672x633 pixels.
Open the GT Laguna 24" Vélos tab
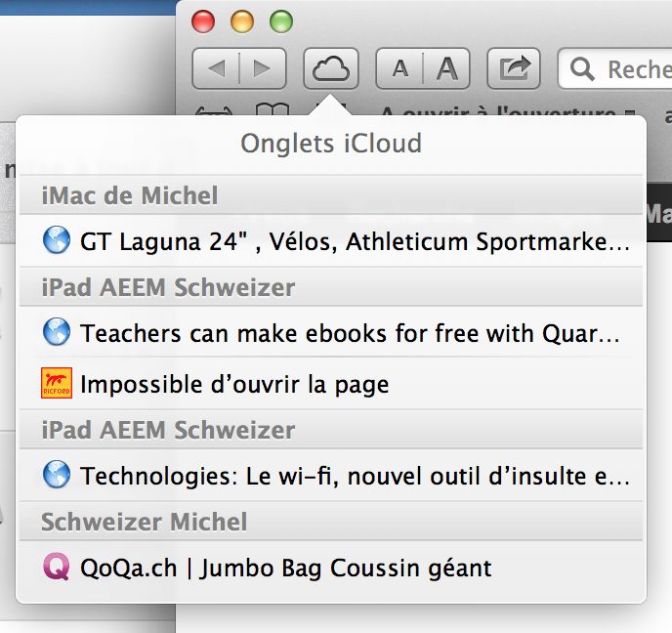click(x=354, y=241)
